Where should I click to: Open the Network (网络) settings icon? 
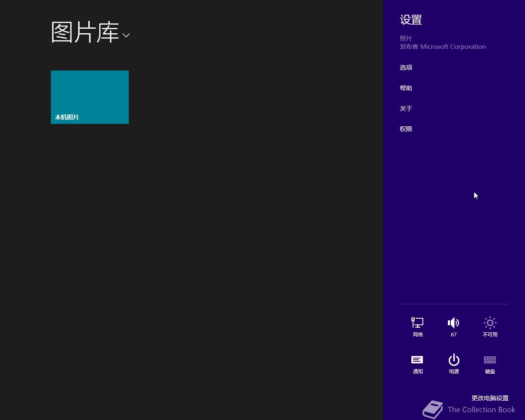[x=418, y=327]
